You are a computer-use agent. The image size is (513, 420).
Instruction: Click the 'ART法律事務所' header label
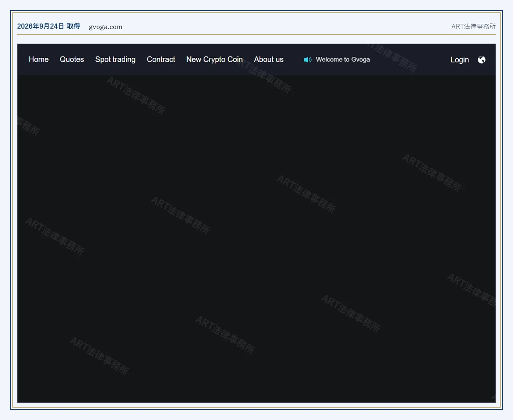[474, 27]
